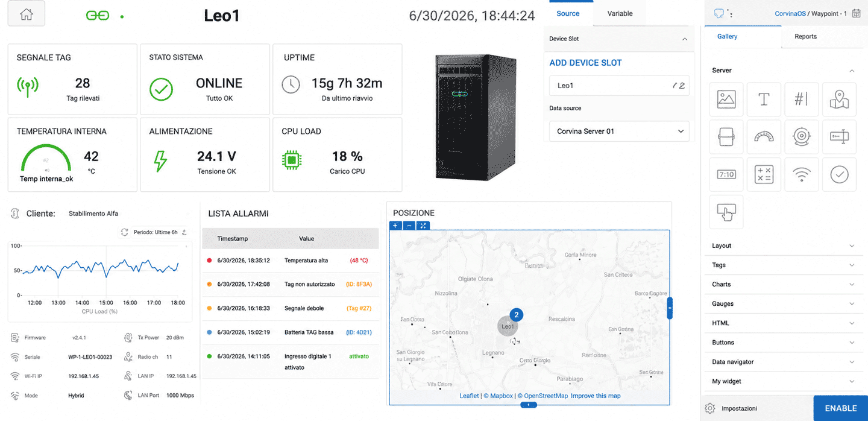The width and height of the screenshot is (868, 421).
Task: Expand the Charts gallery section
Action: click(x=784, y=284)
